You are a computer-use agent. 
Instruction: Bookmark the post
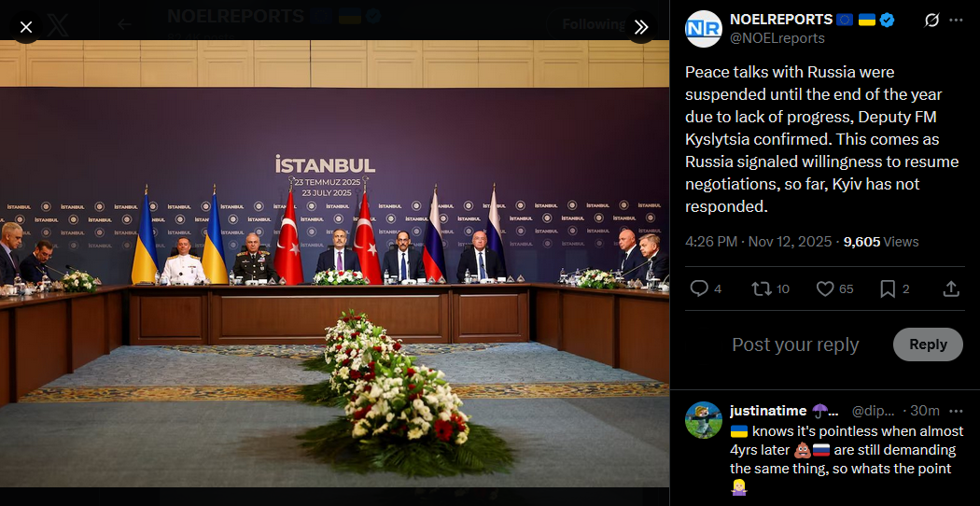[888, 288]
